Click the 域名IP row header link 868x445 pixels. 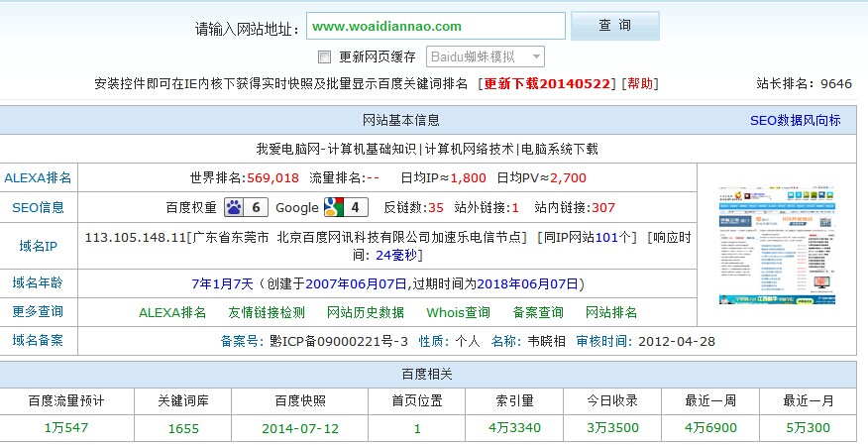click(x=38, y=246)
